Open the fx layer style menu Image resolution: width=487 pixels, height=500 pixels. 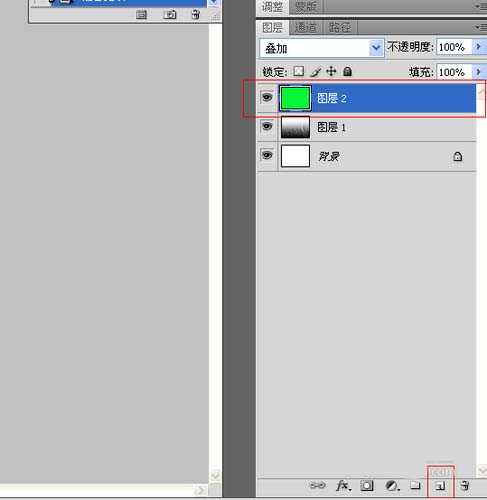(x=343, y=486)
